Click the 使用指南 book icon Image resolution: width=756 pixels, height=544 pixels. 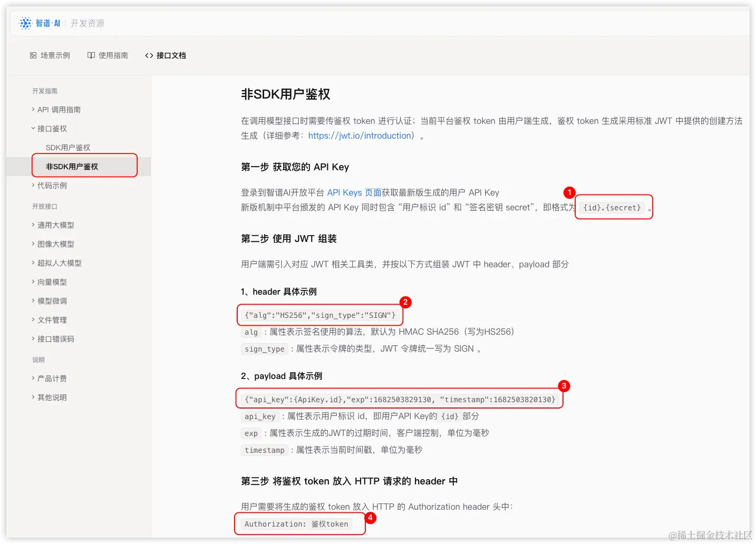[x=91, y=55]
